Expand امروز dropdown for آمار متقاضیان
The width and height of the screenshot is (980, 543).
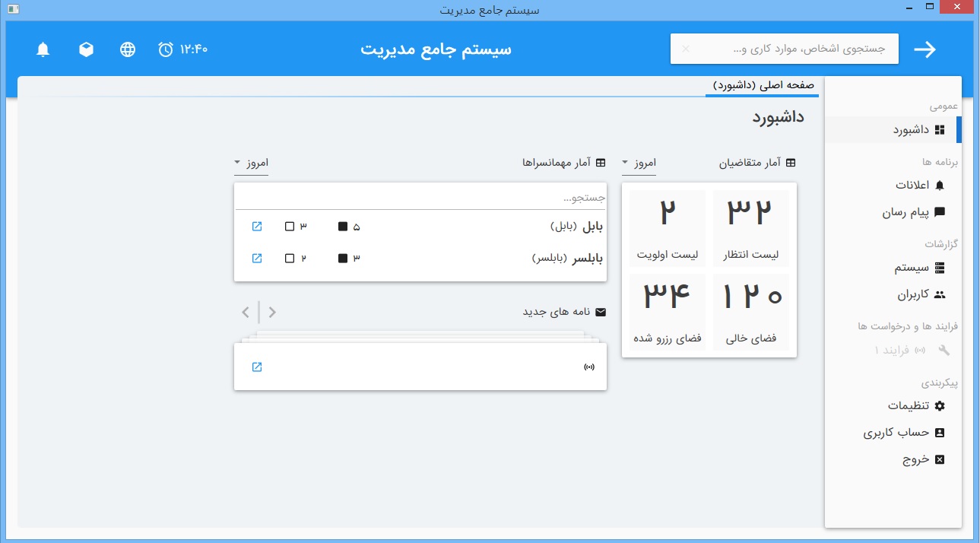(x=638, y=163)
